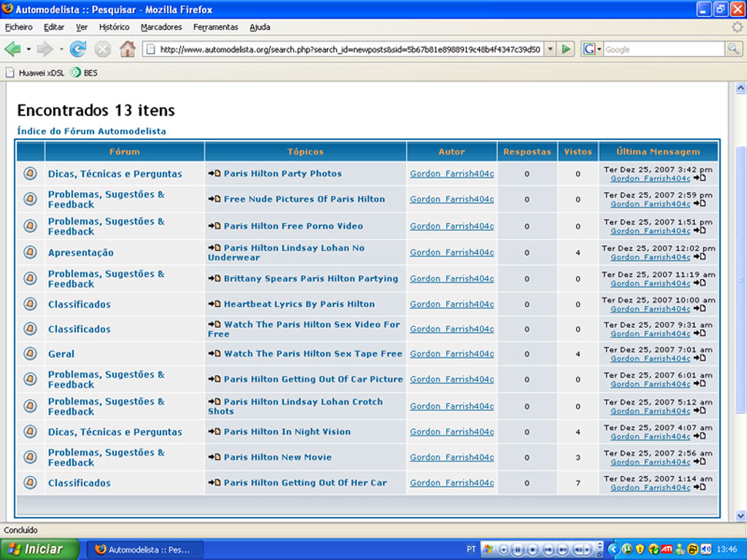Screen dimensions: 747x560
Task: Click the Respostas column header
Action: (x=527, y=152)
